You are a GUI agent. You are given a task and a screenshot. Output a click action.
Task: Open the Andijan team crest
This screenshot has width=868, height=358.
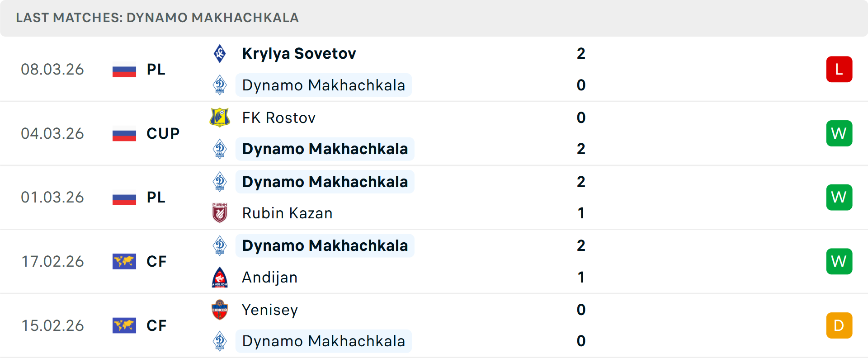click(x=220, y=277)
